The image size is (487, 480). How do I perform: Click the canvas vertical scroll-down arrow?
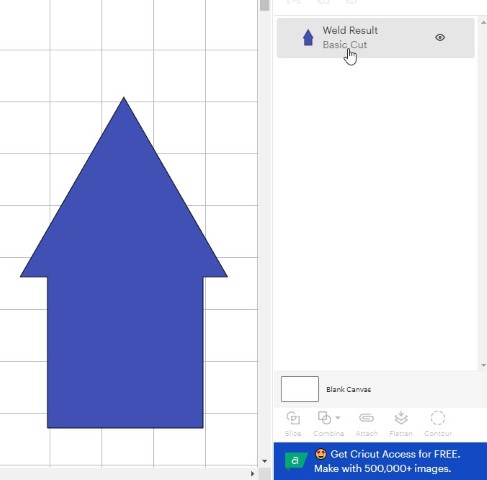click(264, 461)
